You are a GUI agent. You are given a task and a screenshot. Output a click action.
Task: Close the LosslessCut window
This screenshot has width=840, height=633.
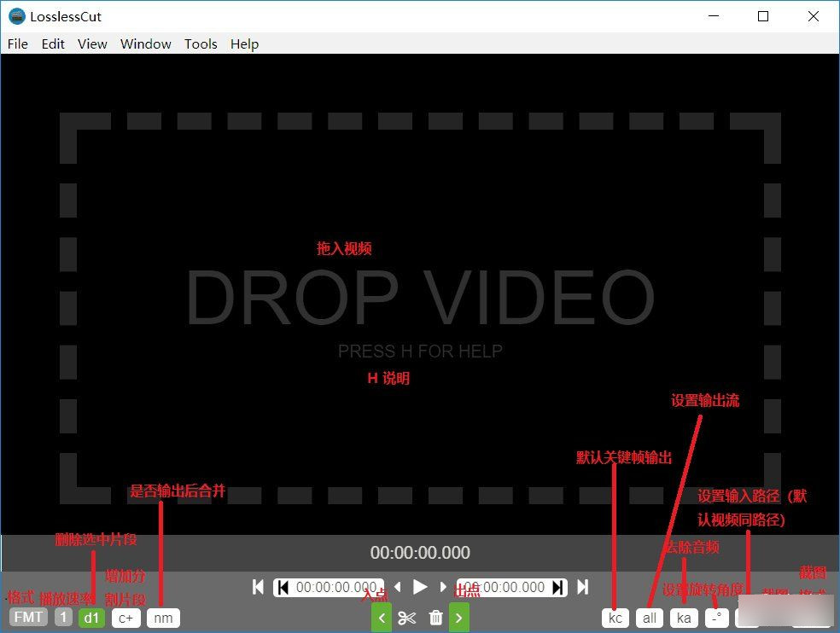[814, 16]
